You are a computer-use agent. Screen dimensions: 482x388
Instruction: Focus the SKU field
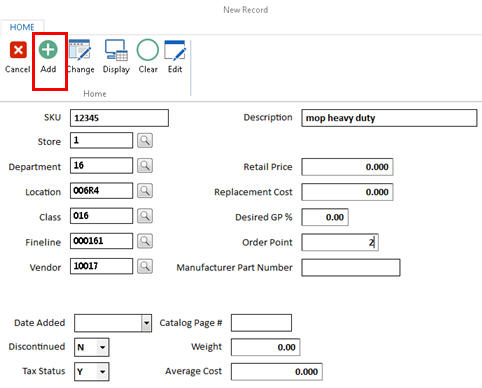[119, 118]
